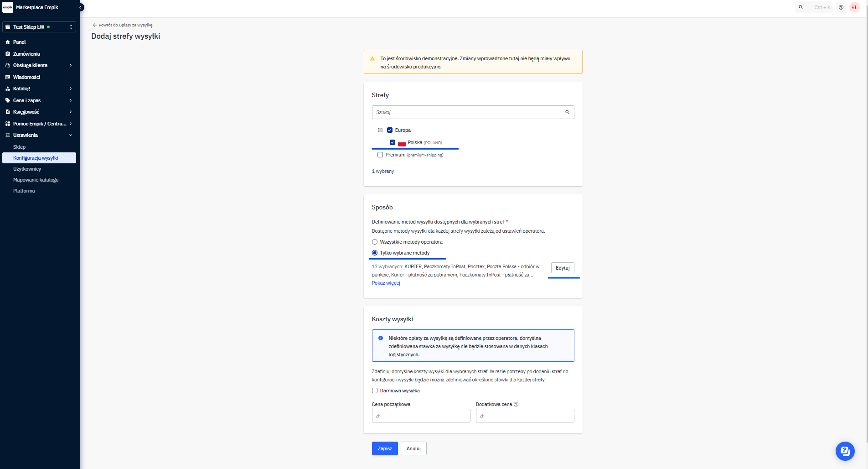Collapse the sidebar with the arrow icon
This screenshot has height=469, width=868.
[x=81, y=7]
